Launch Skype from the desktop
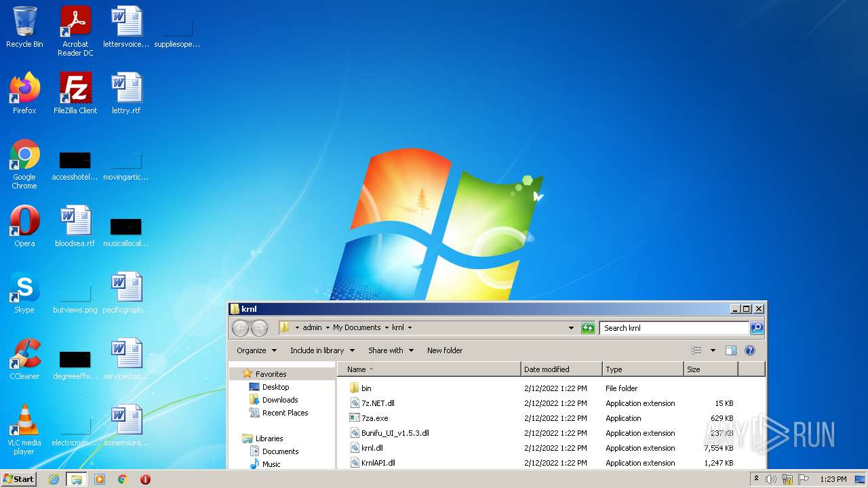Viewport: 868px width, 488px height. 24,293
